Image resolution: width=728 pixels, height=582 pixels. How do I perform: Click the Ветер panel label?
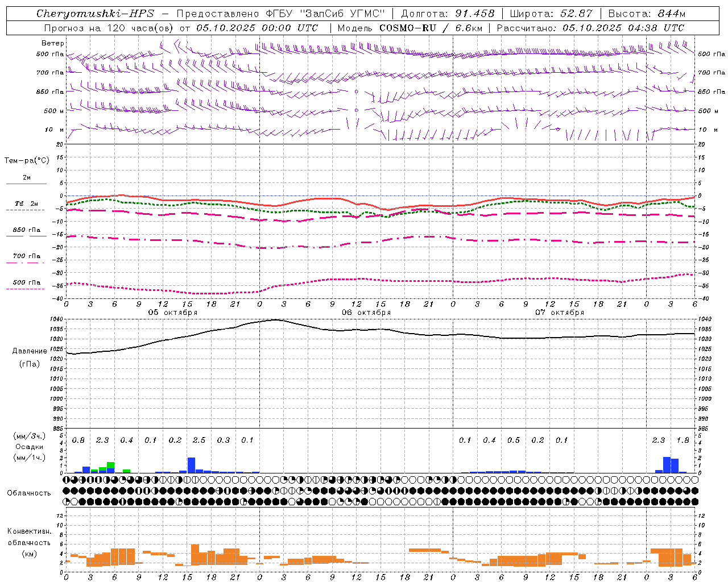53,43
